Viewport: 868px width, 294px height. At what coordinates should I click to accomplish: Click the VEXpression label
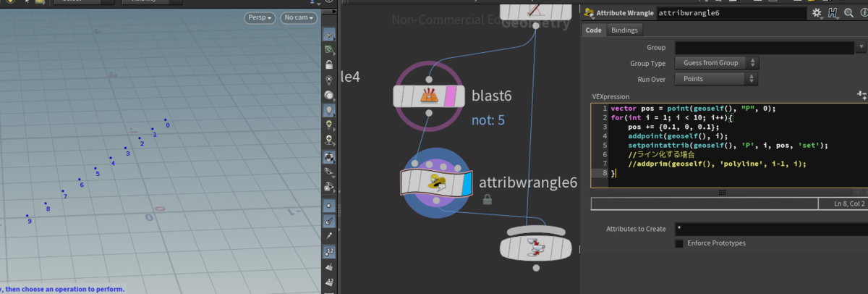(x=610, y=96)
